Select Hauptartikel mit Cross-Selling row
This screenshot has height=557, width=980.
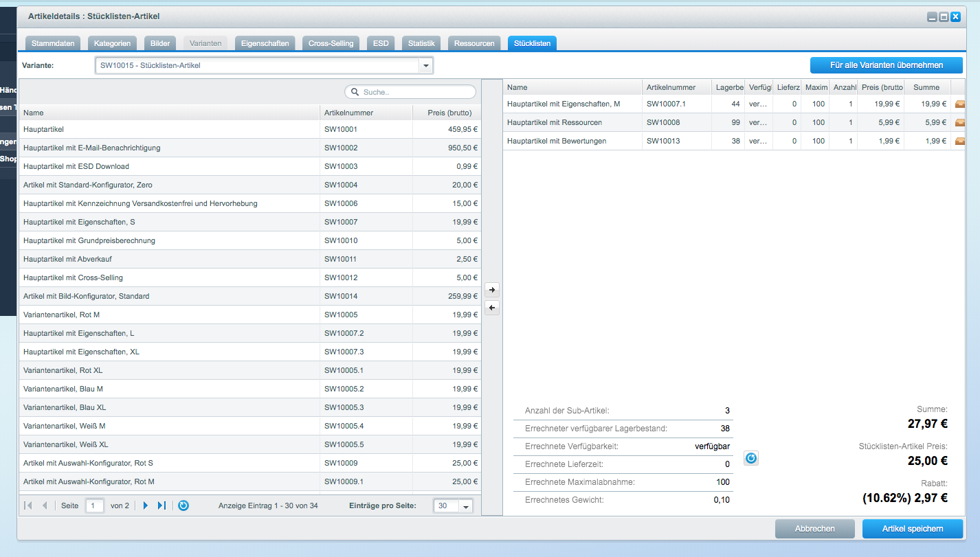coord(250,277)
